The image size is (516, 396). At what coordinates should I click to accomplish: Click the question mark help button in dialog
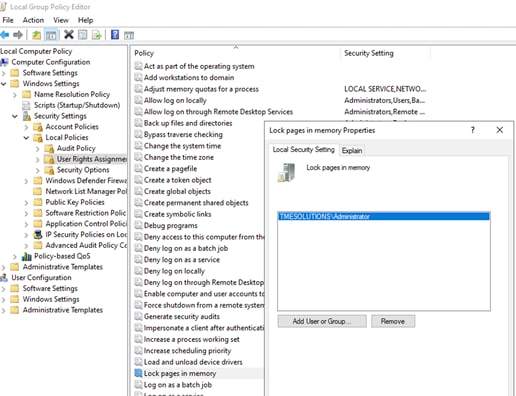click(473, 130)
